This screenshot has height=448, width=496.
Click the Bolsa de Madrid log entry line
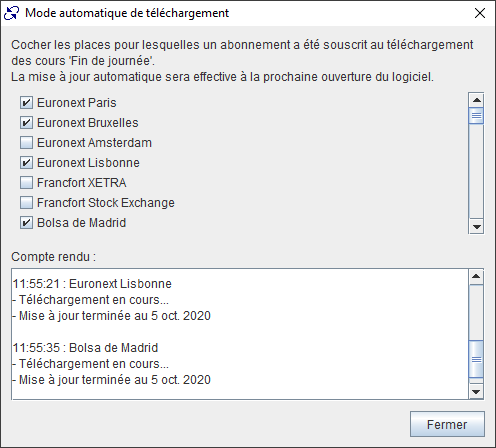coord(85,348)
